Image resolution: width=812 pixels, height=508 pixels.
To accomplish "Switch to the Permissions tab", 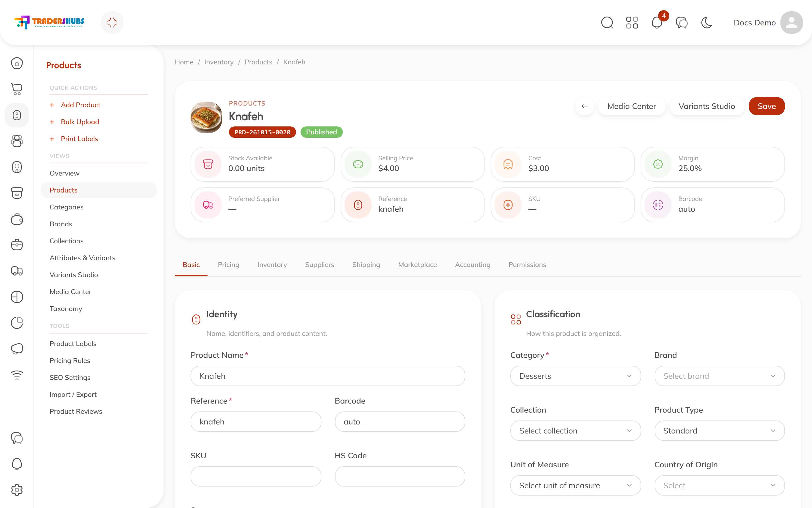I will 527,265.
